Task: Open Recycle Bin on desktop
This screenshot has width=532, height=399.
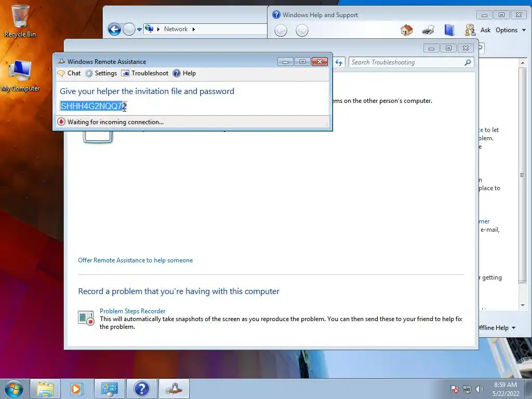Action: tap(20, 21)
